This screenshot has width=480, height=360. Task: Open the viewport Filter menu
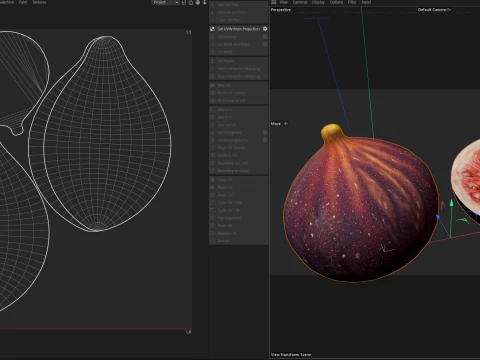(352, 2)
